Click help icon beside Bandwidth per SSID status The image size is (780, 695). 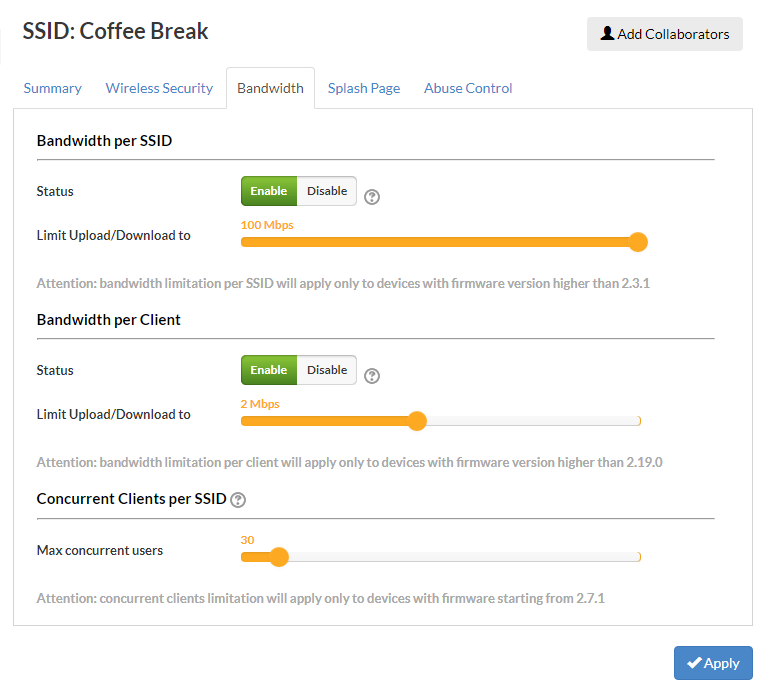coord(372,197)
